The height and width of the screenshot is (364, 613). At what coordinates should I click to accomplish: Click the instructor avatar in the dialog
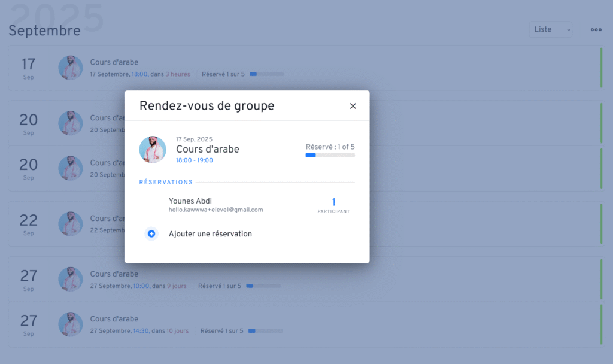click(x=153, y=149)
